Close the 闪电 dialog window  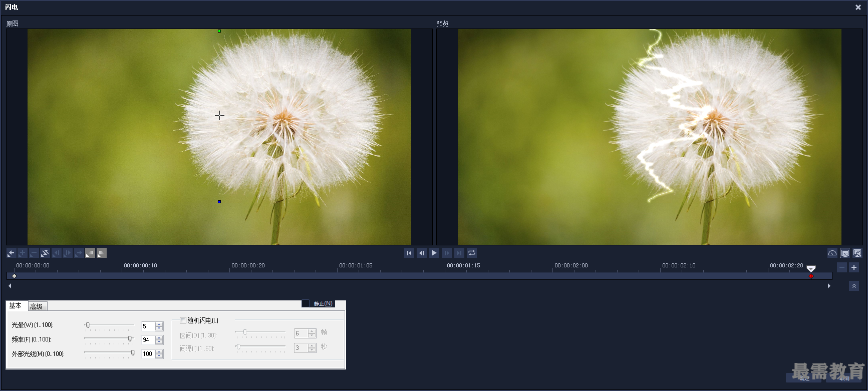[858, 7]
